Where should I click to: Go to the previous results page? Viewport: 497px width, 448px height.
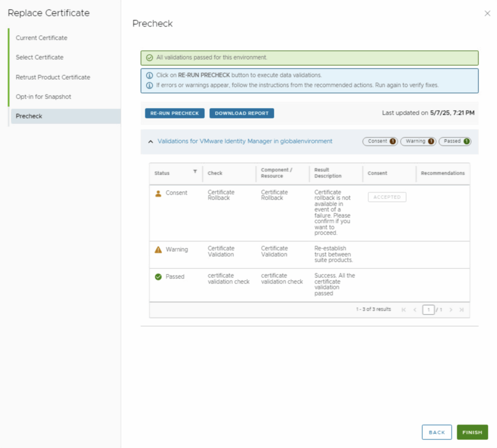(x=415, y=310)
